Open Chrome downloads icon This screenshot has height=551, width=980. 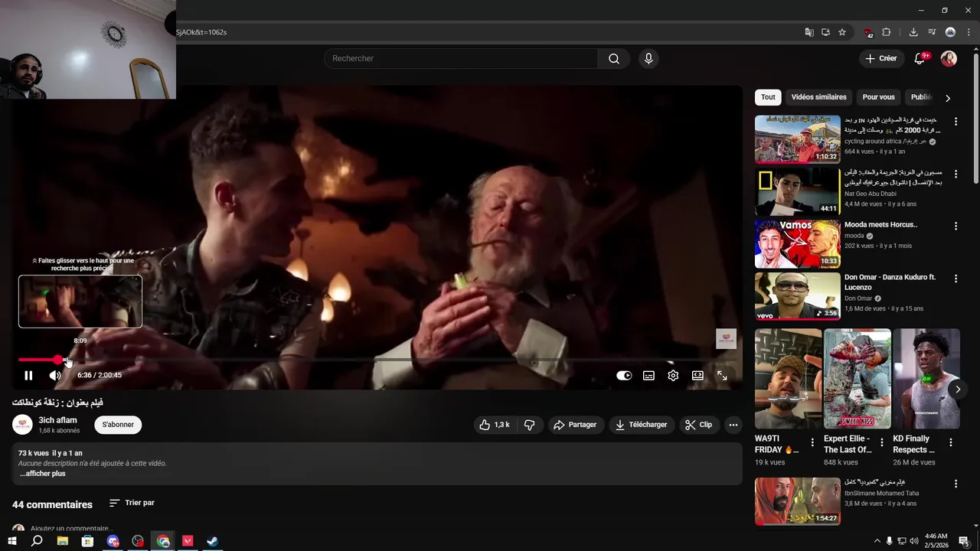click(913, 32)
